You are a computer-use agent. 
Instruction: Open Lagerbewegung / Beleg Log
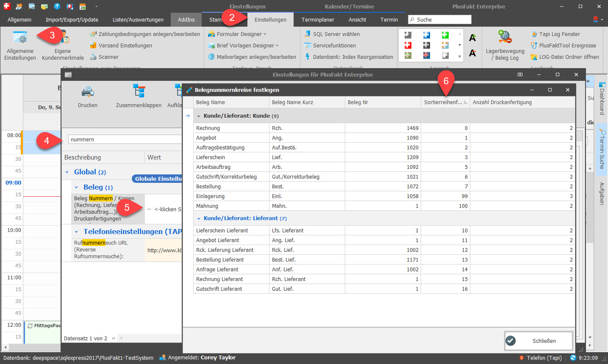coord(505,46)
